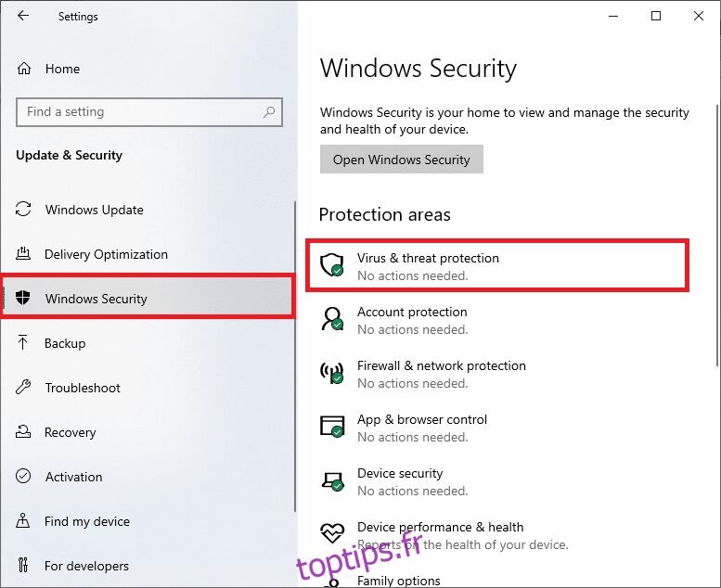This screenshot has height=588, width=721.
Task: Click the Device security laptop icon
Action: (x=332, y=480)
